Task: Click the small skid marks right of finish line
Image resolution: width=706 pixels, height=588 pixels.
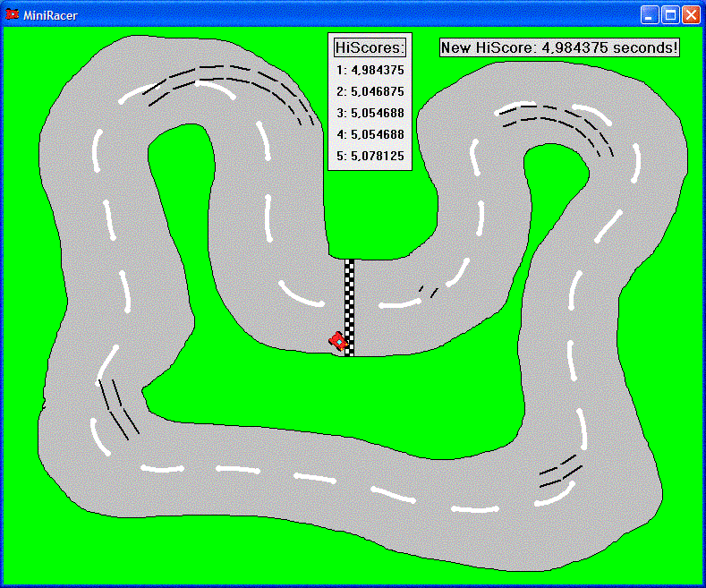Action: [x=428, y=291]
